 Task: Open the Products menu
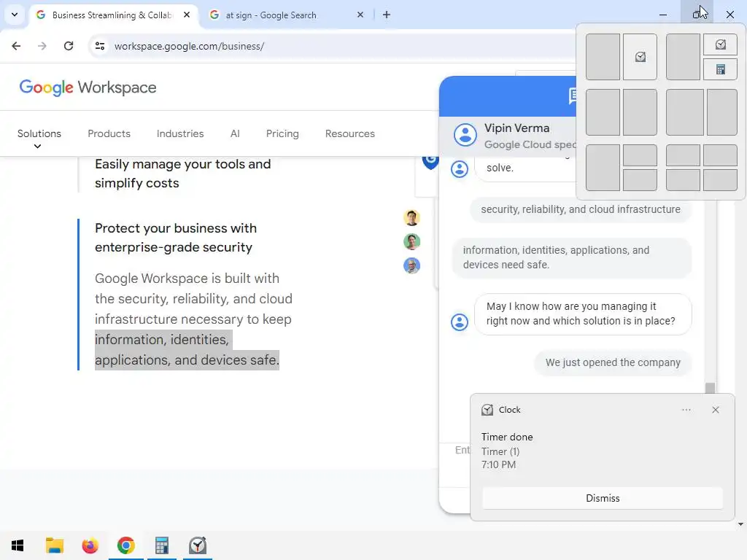(x=109, y=134)
